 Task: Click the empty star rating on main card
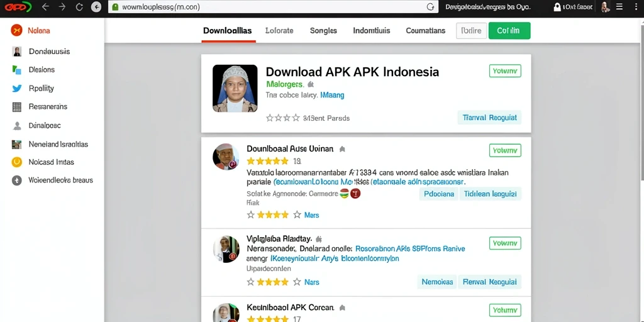[283, 118]
